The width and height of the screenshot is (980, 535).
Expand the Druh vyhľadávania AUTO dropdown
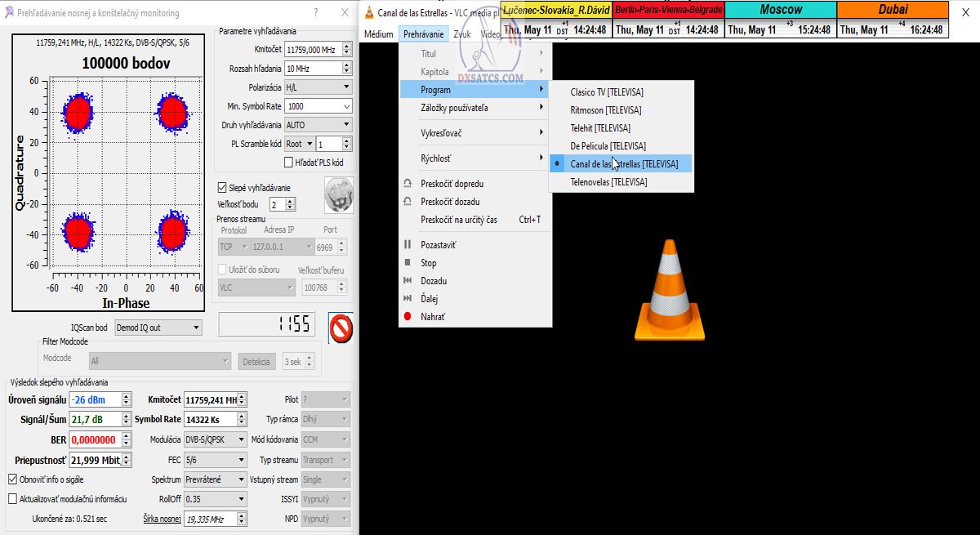(x=318, y=125)
